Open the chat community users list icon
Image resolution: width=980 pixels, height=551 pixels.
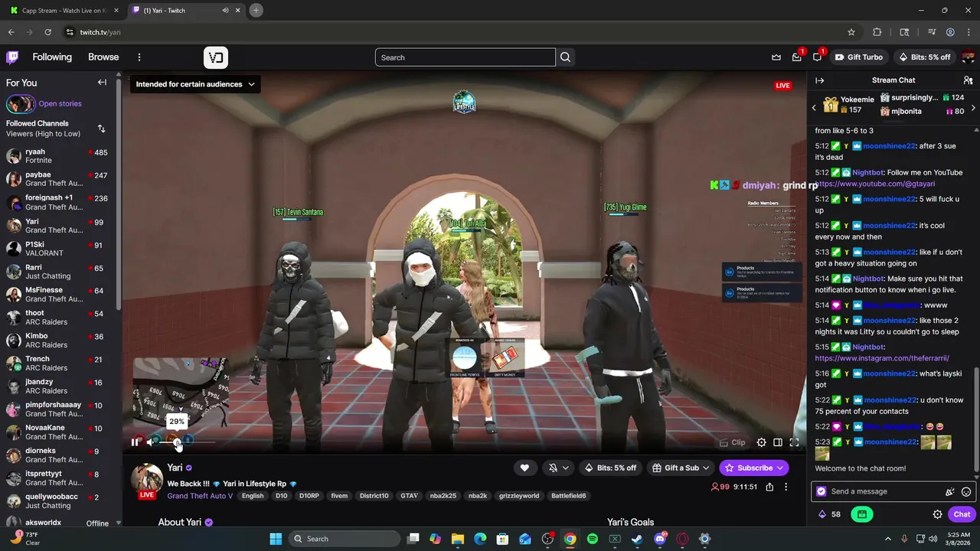point(968,80)
